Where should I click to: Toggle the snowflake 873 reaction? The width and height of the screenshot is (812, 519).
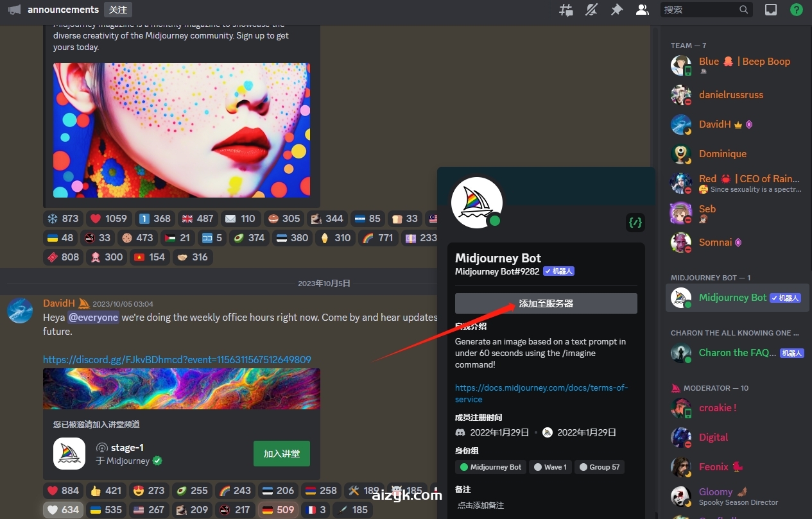click(63, 218)
